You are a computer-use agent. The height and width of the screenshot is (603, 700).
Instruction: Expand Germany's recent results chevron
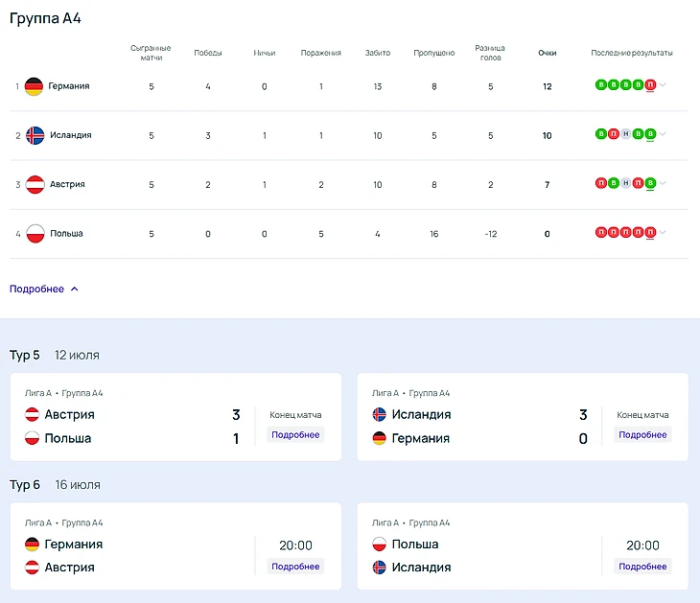(x=663, y=85)
